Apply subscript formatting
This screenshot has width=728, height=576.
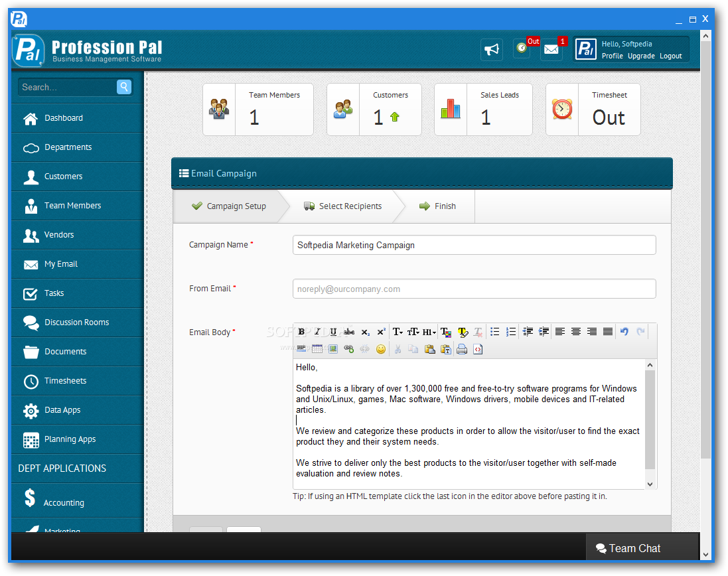point(366,332)
